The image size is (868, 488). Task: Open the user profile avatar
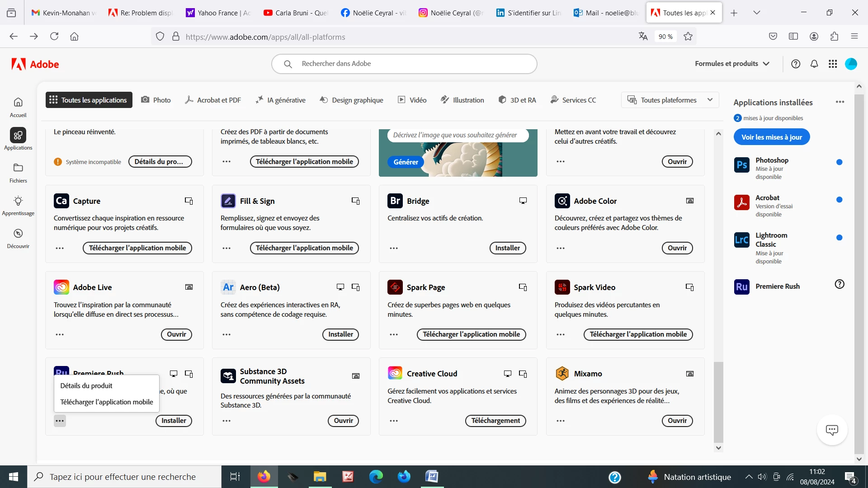click(851, 64)
